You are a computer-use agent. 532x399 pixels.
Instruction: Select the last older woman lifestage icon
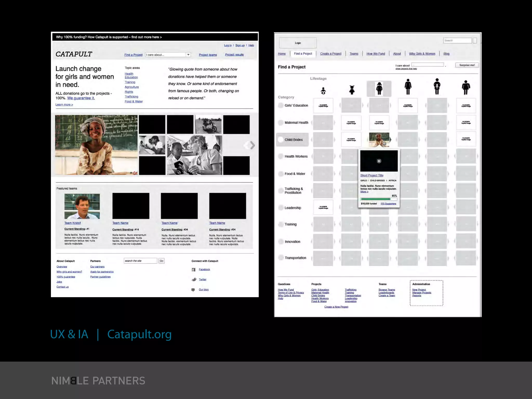pyautogui.click(x=466, y=88)
